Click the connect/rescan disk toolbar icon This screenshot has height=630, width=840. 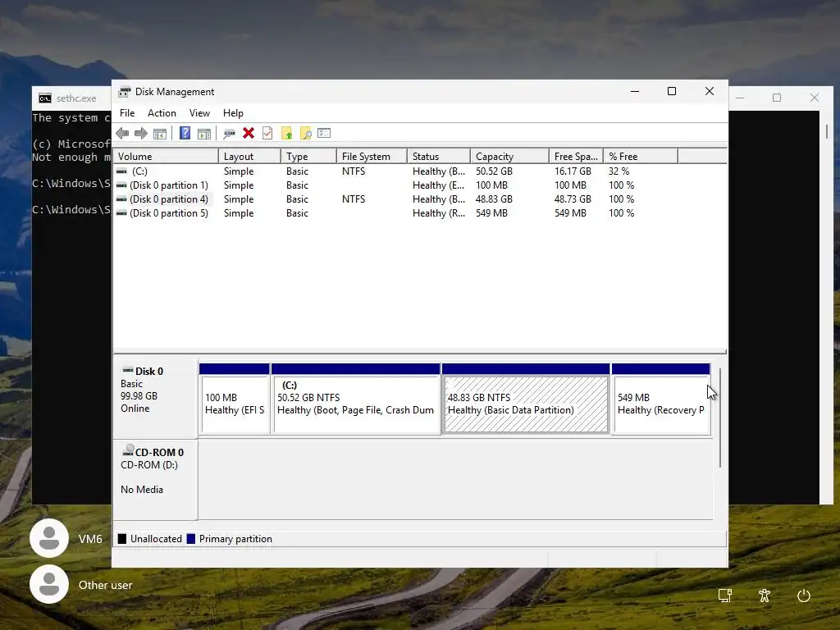(230, 134)
